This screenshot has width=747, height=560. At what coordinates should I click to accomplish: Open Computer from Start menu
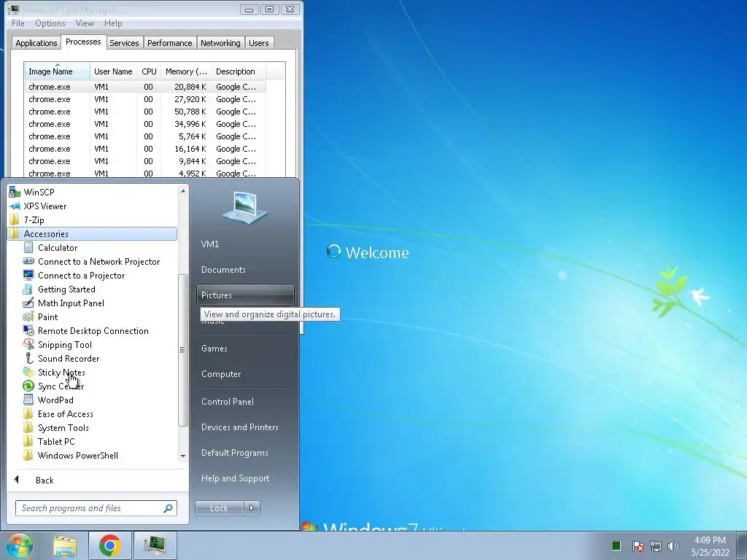[221, 374]
